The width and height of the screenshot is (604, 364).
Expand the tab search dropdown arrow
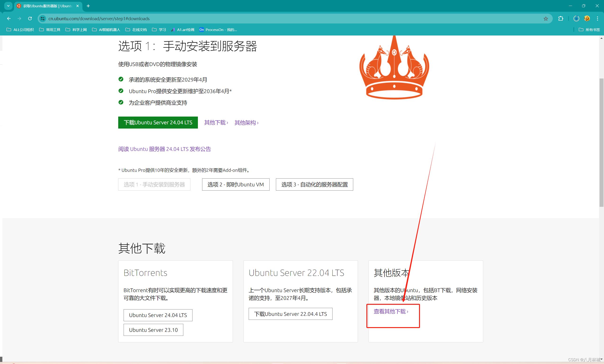[x=8, y=6]
